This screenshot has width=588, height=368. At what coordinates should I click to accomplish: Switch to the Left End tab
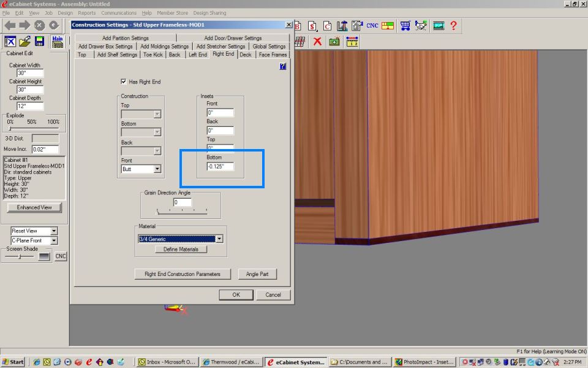198,55
